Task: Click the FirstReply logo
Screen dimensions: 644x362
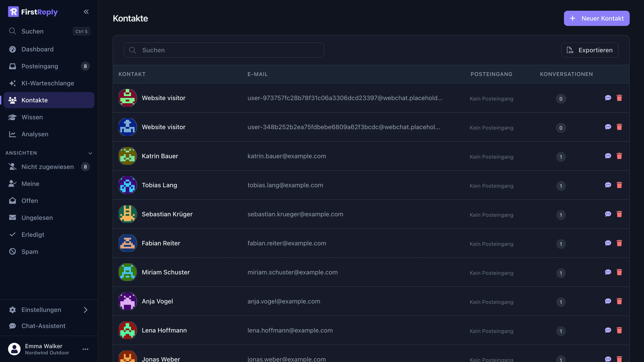Action: pyautogui.click(x=33, y=12)
